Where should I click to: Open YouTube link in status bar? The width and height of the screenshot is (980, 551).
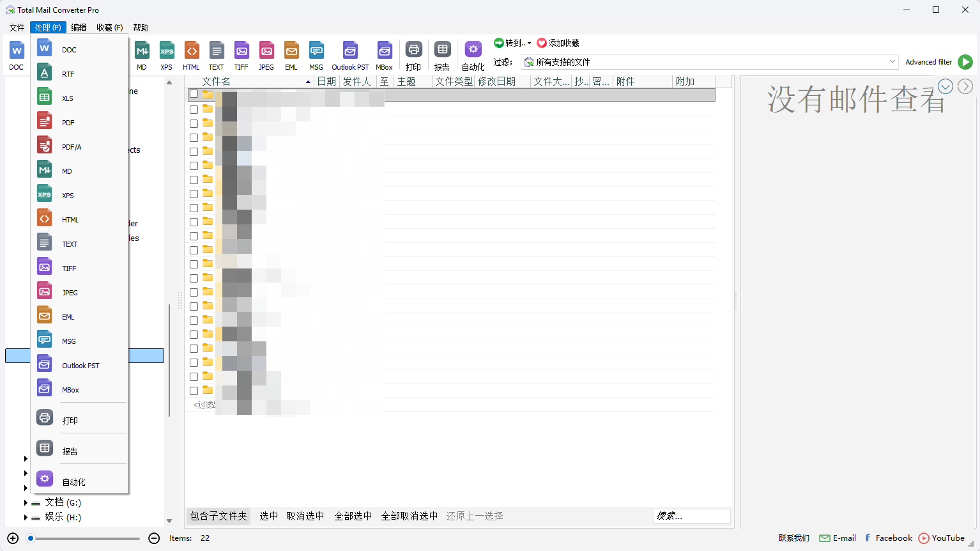coord(942,538)
